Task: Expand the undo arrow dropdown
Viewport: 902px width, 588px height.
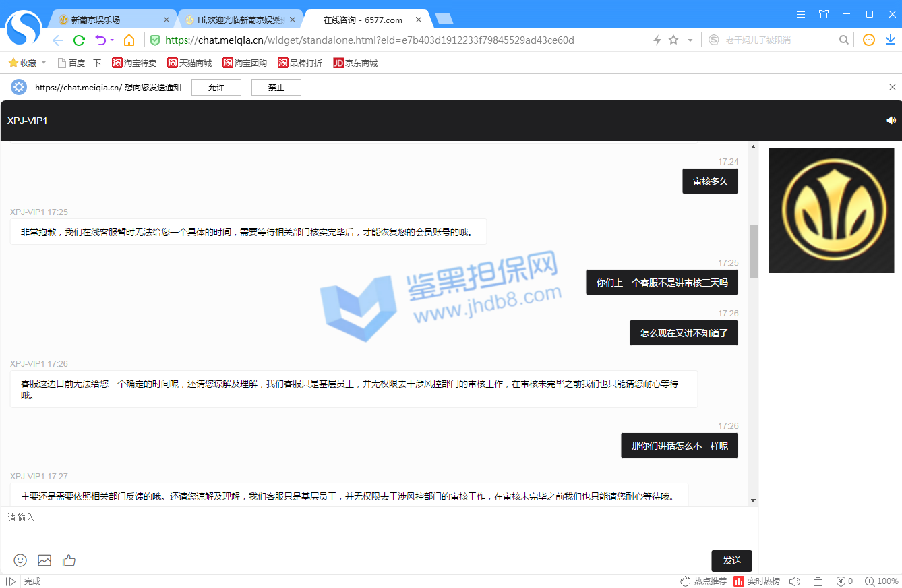Action: [x=112, y=40]
